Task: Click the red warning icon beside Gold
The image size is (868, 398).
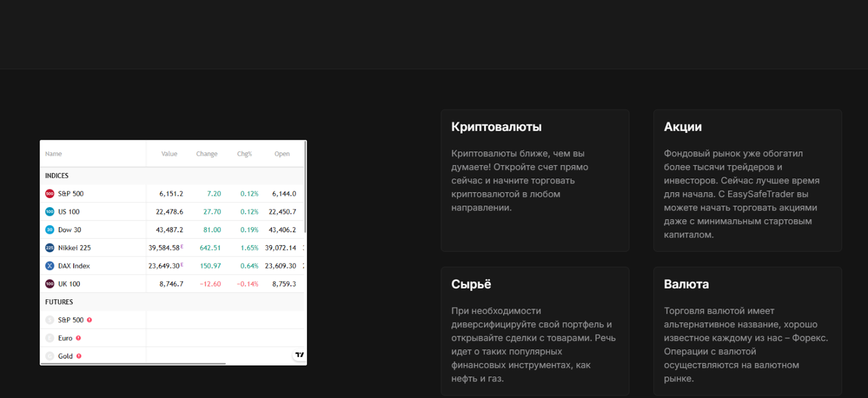Action: [79, 356]
